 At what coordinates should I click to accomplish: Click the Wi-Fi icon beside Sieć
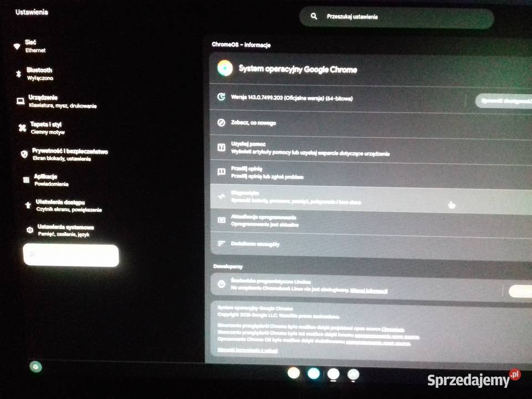(17, 47)
